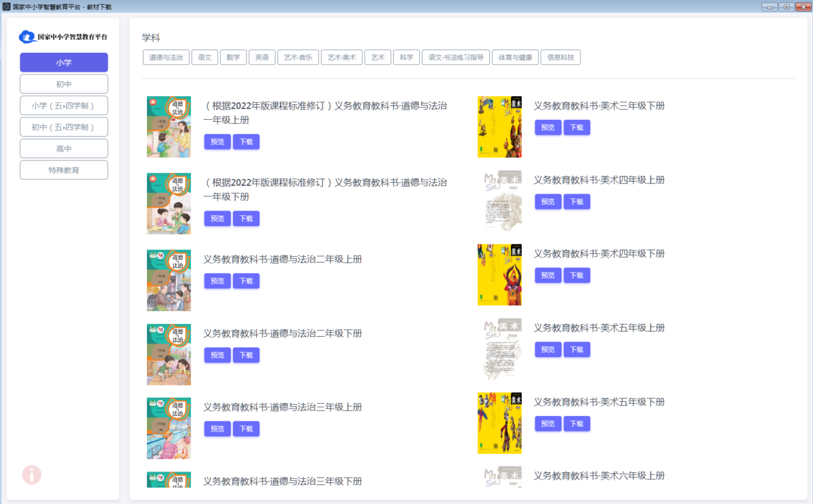The height and width of the screenshot is (504, 813).
Task: Select 初中（五·四学制）in the sidebar
Action: (63, 127)
